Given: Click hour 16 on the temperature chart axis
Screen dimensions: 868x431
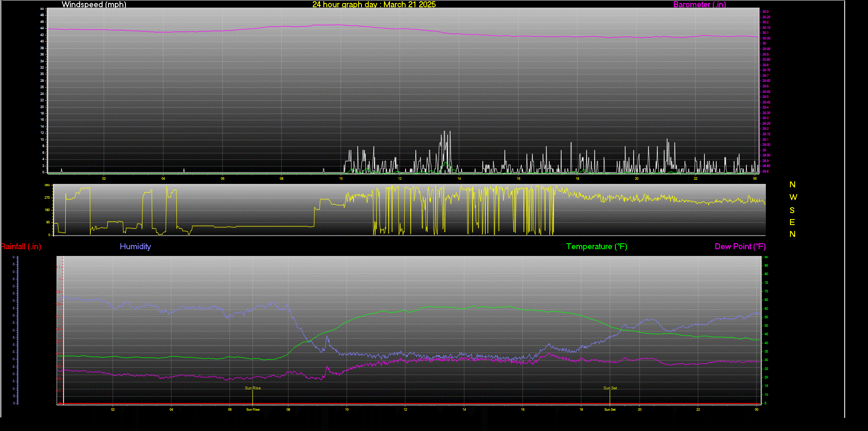Looking at the screenshot, I should point(523,409).
